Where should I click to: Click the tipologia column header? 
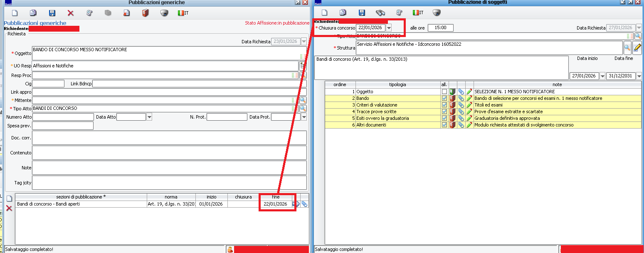pos(397,84)
